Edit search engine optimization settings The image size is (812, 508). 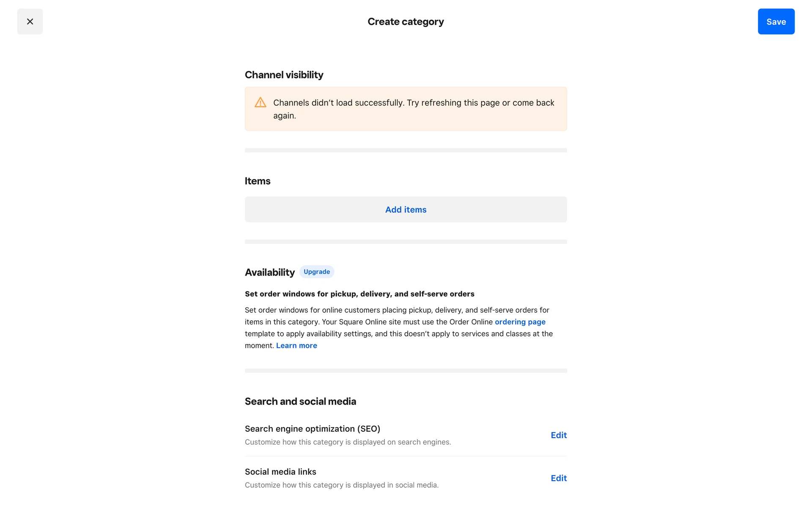(558, 435)
